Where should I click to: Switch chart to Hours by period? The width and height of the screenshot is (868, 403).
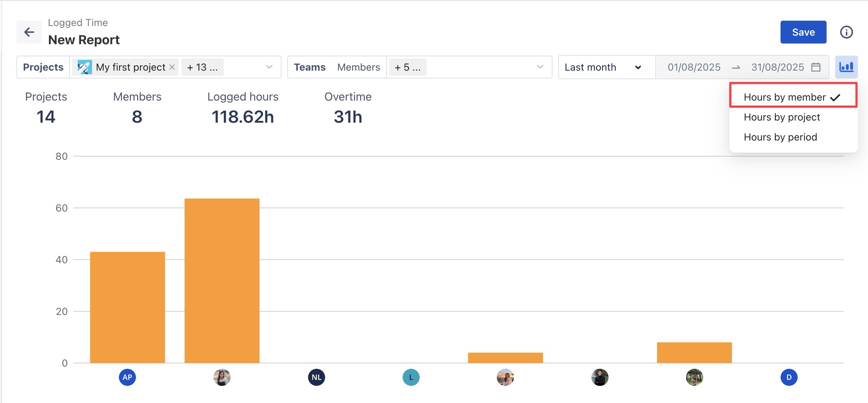(x=780, y=137)
